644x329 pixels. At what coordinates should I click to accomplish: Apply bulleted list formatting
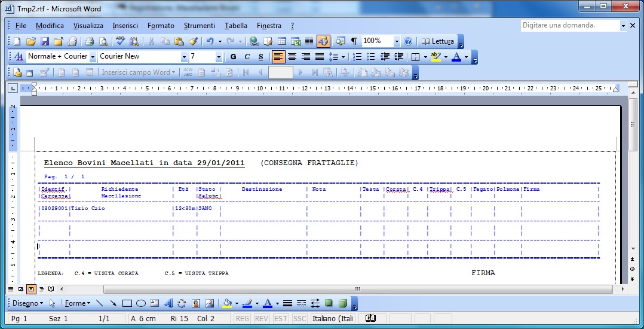click(370, 56)
